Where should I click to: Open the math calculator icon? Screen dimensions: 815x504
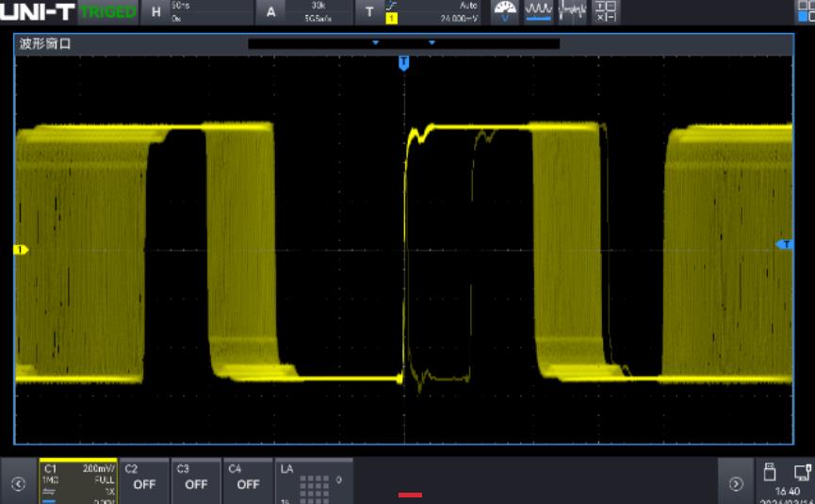click(606, 11)
